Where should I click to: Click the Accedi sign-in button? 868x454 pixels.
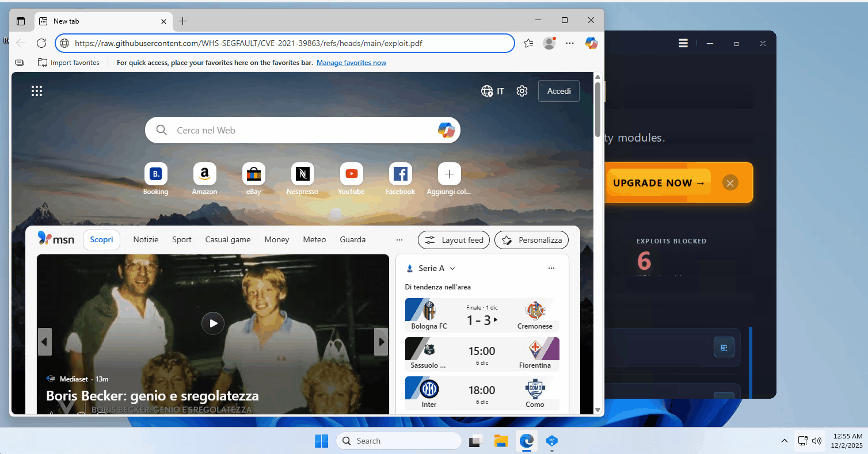pos(558,91)
